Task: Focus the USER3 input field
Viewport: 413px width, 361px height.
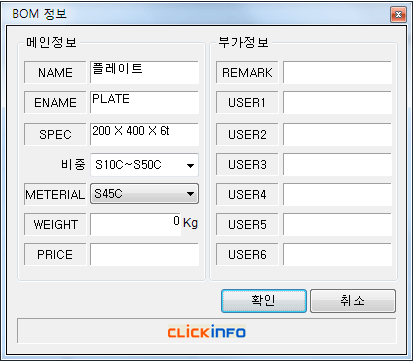Action: (337, 164)
